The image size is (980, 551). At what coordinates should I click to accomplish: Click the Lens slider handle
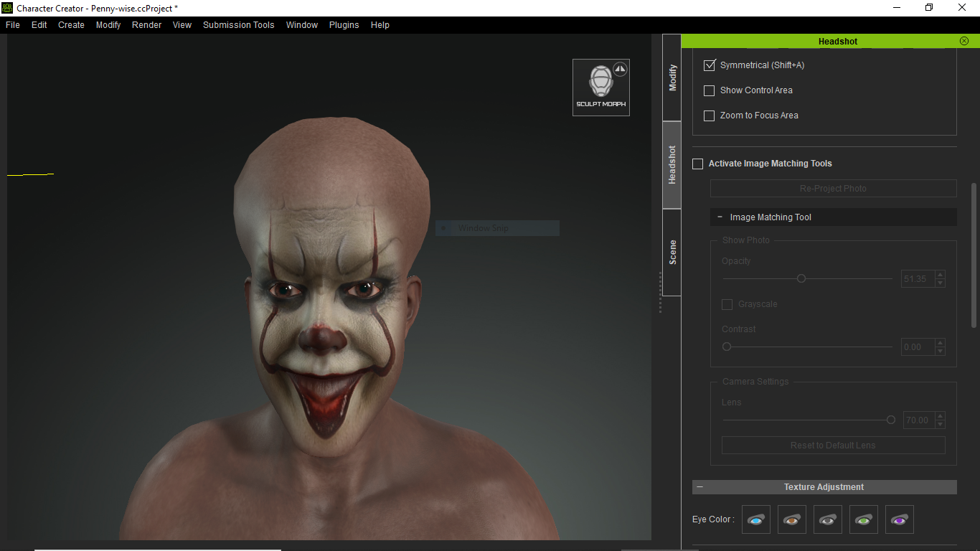pos(891,420)
